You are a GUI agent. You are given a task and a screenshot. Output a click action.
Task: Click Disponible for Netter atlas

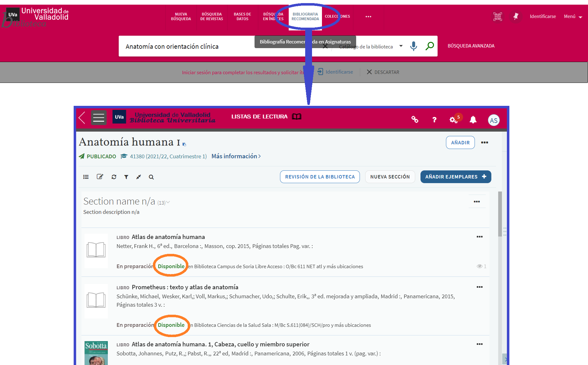pyautogui.click(x=171, y=266)
